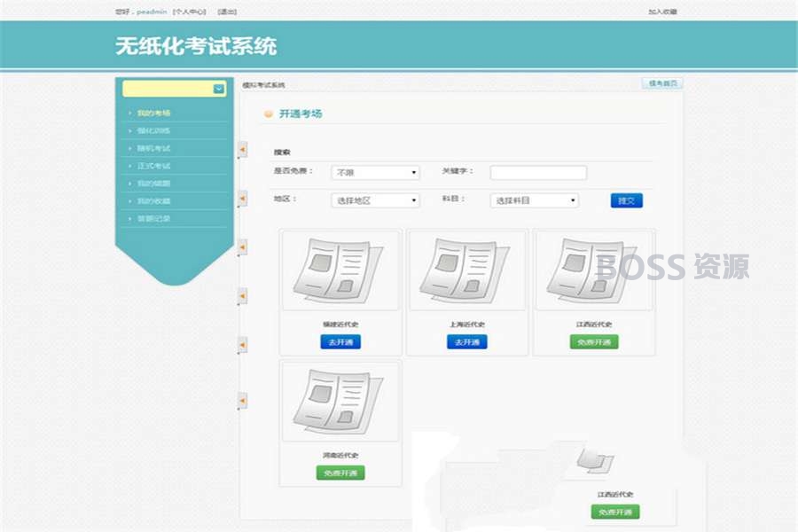Open the 河南近代史 paper thumbnail
This screenshot has height=532, width=798.
click(x=340, y=401)
